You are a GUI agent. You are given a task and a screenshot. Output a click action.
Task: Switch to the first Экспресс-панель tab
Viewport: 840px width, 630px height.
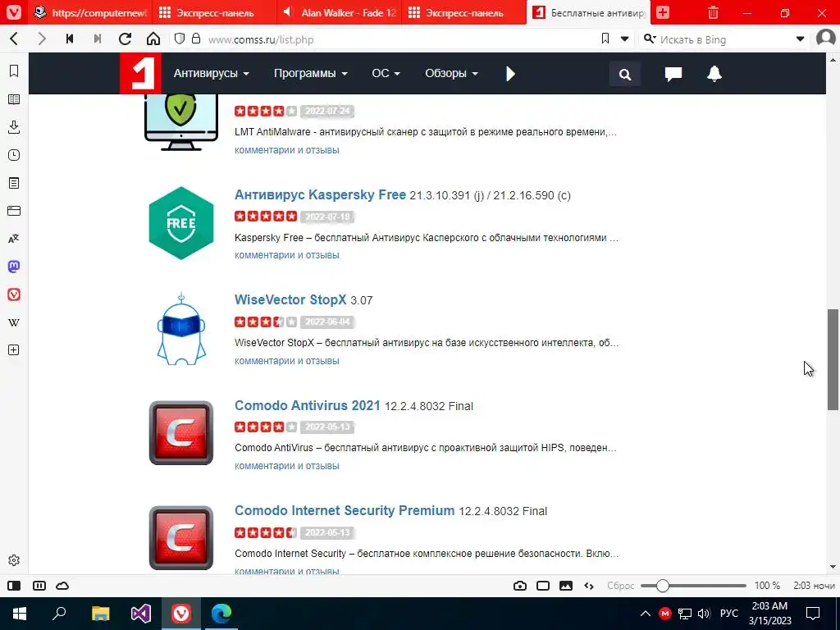click(214, 12)
